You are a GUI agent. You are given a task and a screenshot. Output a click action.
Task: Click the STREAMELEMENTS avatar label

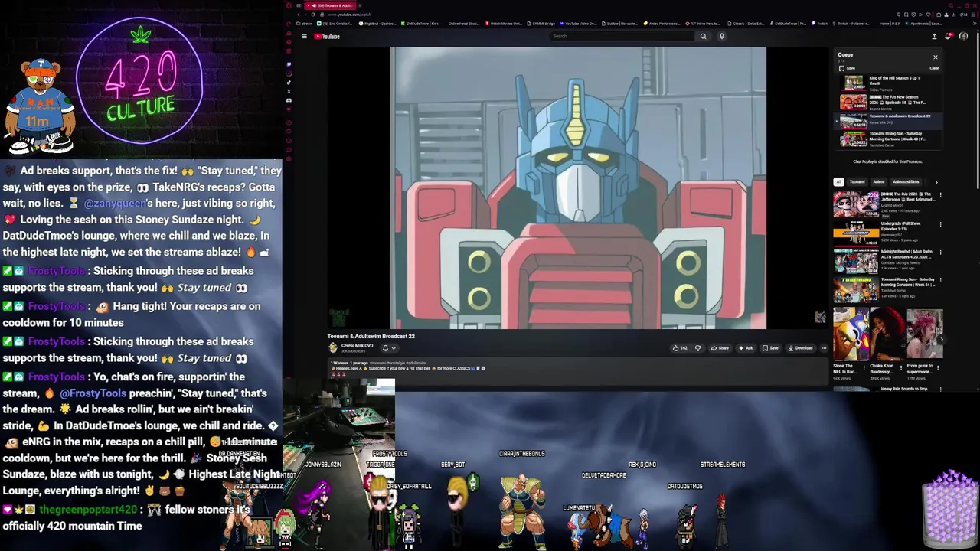click(x=722, y=465)
